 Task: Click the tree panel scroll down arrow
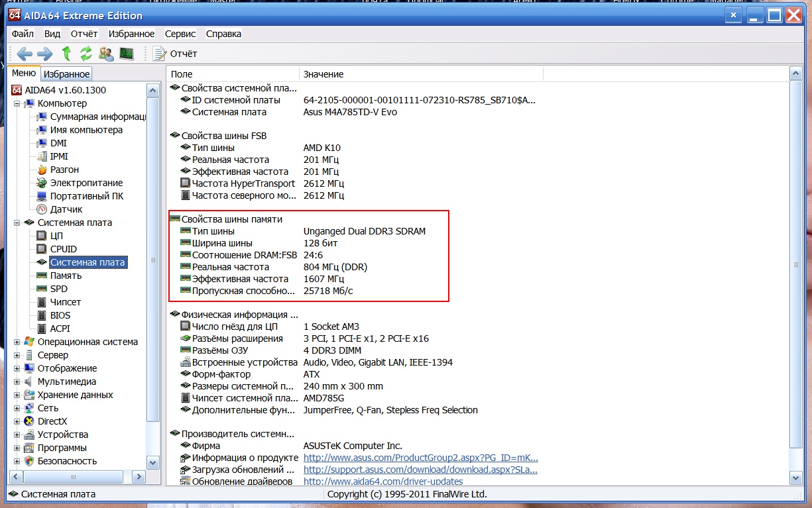click(x=153, y=462)
